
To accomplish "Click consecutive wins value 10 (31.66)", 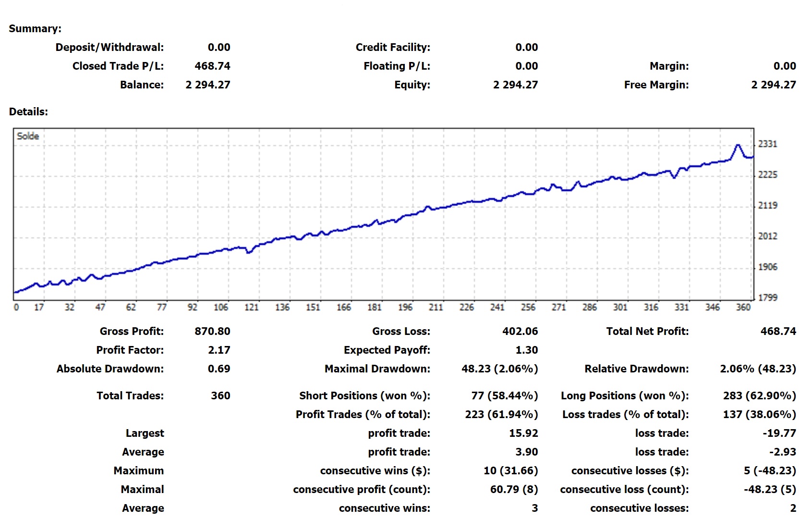I will 511,470.
